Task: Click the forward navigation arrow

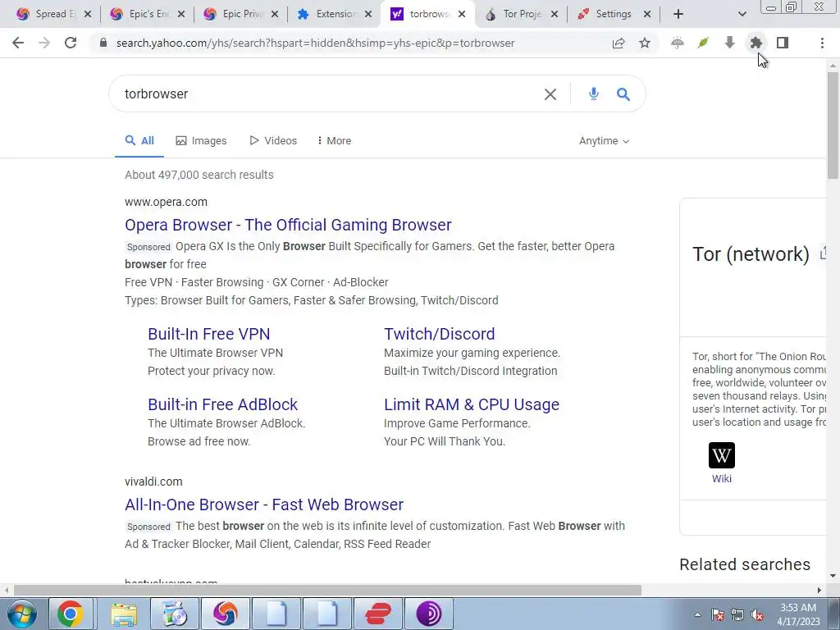Action: click(44, 43)
